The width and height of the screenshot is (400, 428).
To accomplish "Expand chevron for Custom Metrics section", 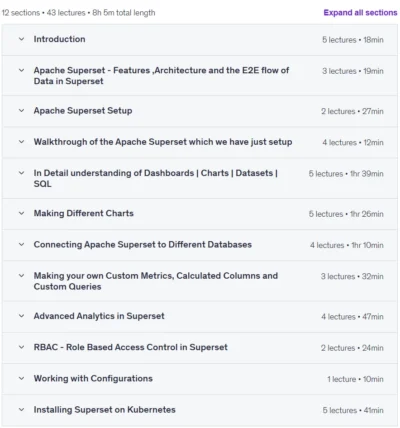I will (21, 276).
